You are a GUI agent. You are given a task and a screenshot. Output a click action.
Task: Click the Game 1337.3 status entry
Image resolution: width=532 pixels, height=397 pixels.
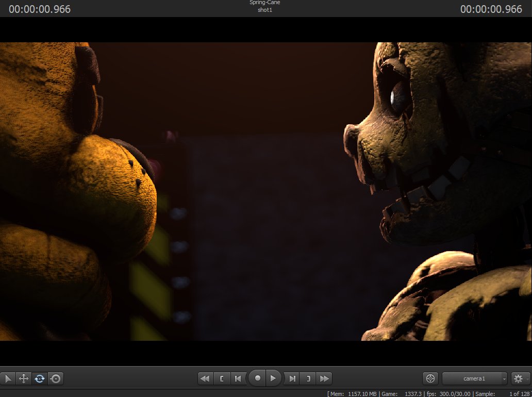coord(402,393)
